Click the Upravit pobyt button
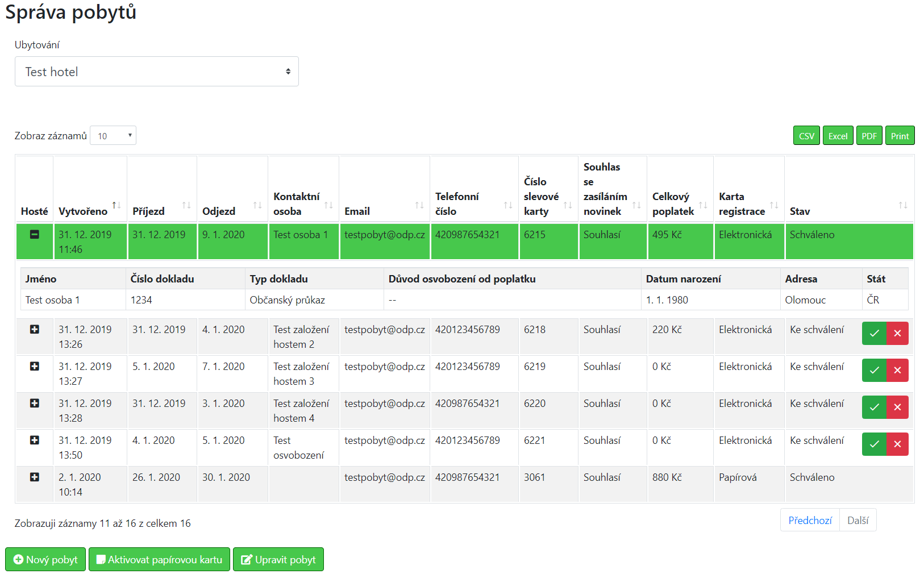924x578 pixels. tap(278, 559)
